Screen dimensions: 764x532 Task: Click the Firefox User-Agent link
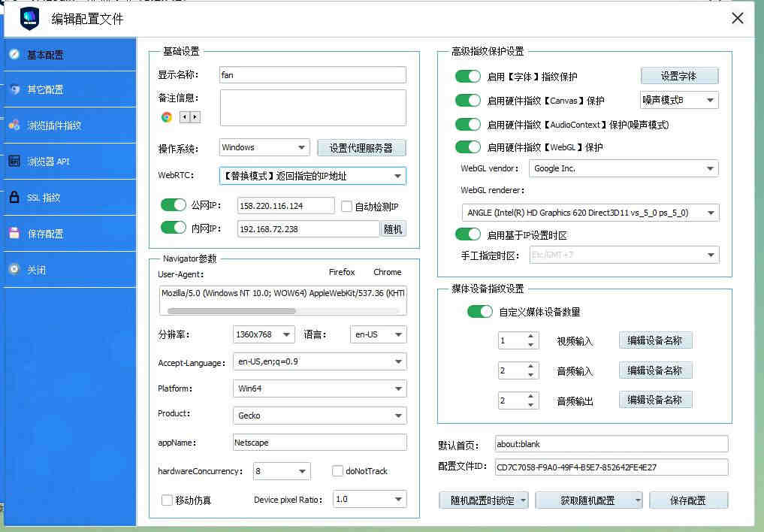tap(342, 272)
